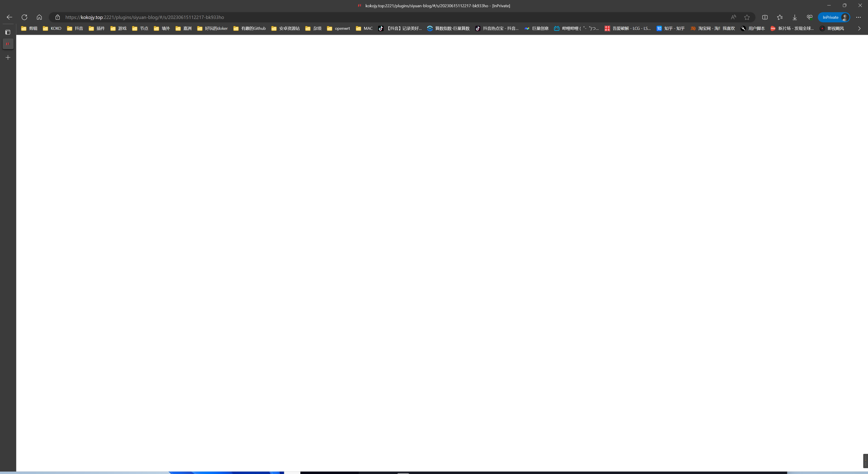Go to the home page icon
The height and width of the screenshot is (474, 868).
pyautogui.click(x=39, y=17)
